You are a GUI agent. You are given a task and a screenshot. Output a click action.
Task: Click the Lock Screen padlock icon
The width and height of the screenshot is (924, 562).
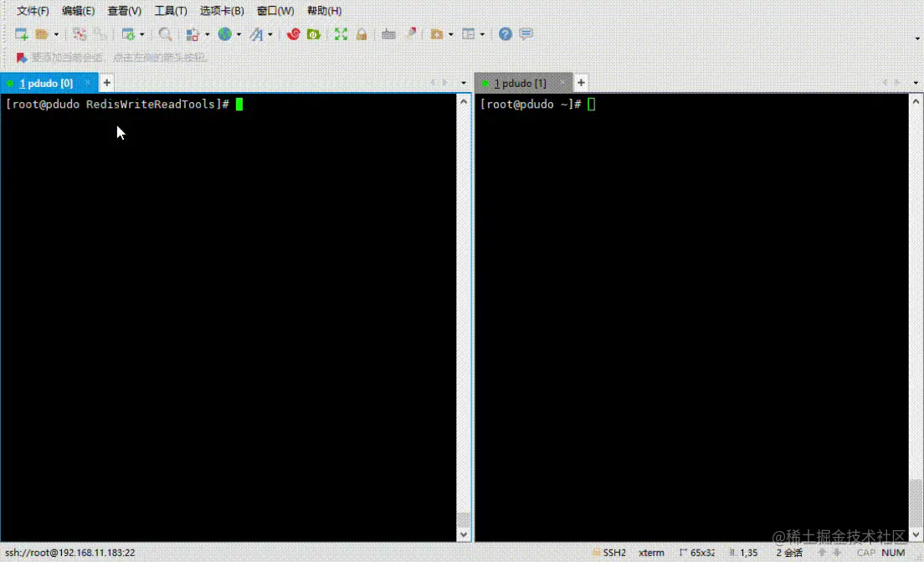click(362, 34)
